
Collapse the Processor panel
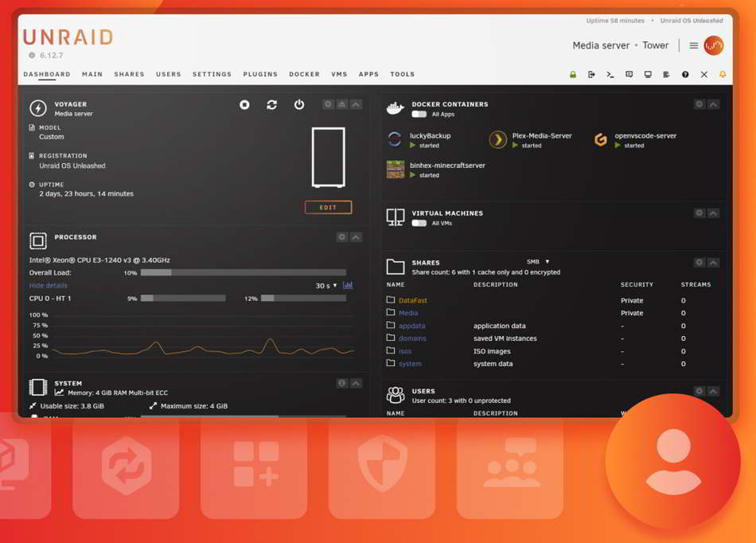coord(357,236)
